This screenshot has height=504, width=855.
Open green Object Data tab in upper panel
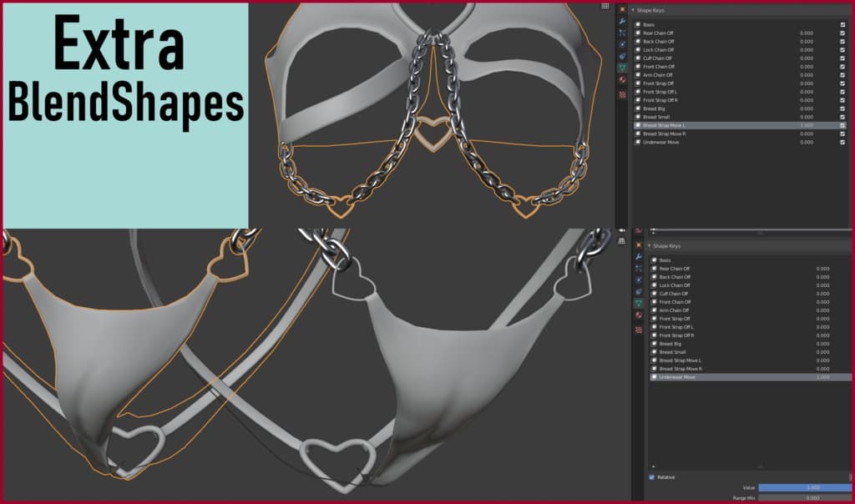tap(622, 68)
